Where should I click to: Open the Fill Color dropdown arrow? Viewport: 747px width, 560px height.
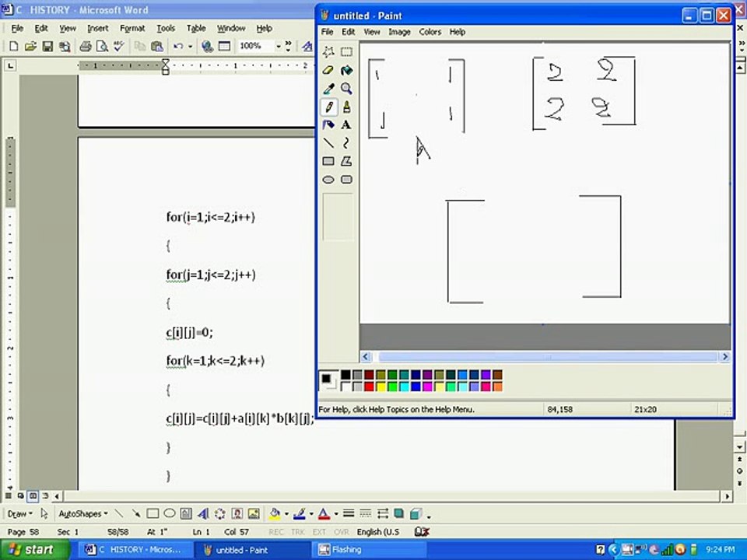[286, 514]
